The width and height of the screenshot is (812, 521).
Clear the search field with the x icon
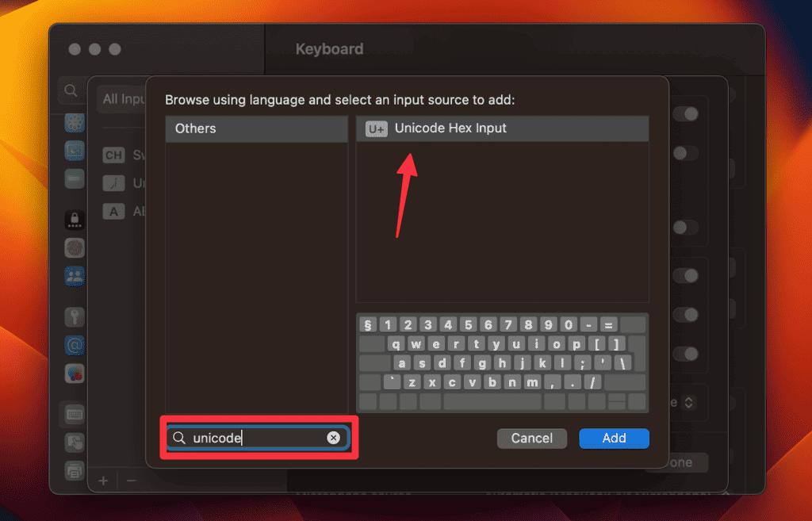pos(334,437)
